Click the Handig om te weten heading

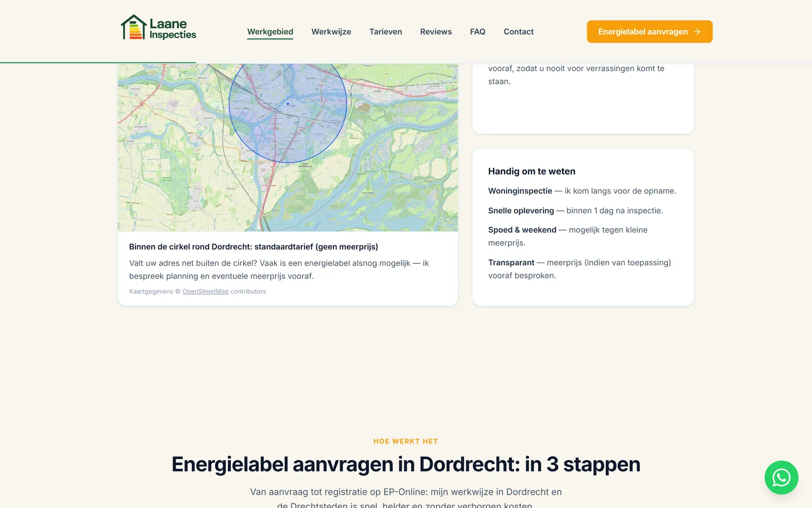[x=532, y=171]
